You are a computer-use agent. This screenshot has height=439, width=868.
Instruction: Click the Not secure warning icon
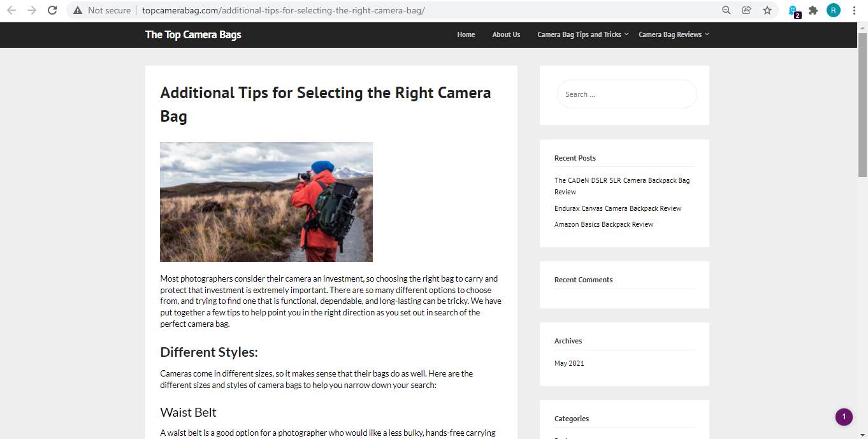[78, 10]
